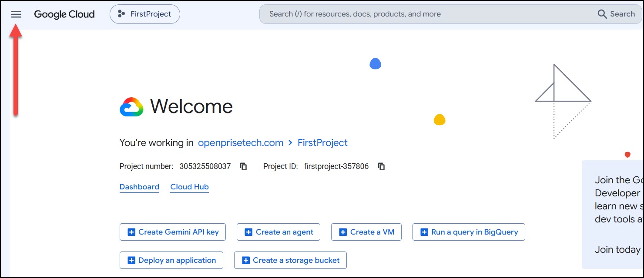Open the FirstProject breadcrumb link
Screen dimensions: 644x278
[x=322, y=142]
